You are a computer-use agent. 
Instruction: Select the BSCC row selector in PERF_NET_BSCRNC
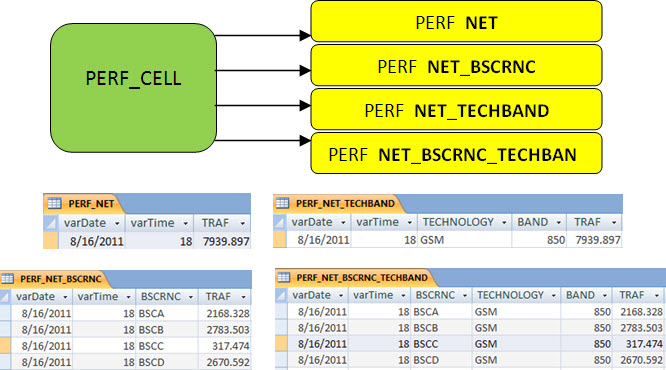point(5,346)
